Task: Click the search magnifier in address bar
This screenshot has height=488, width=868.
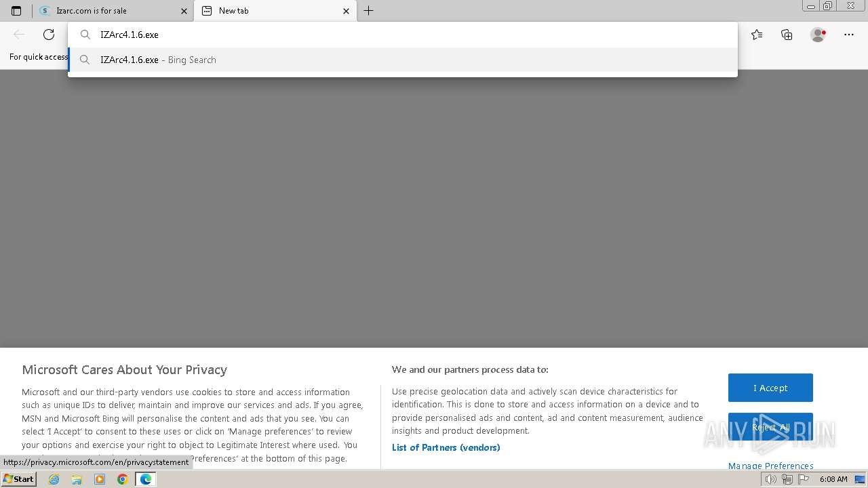Action: point(85,35)
